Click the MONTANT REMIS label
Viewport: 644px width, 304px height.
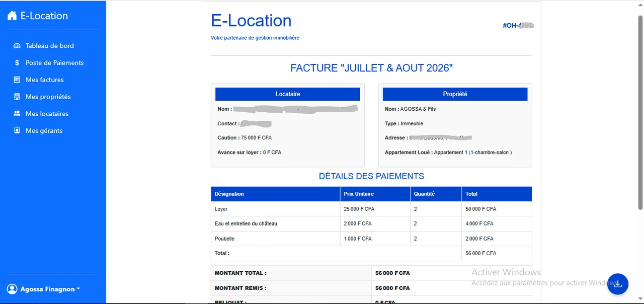click(x=240, y=288)
